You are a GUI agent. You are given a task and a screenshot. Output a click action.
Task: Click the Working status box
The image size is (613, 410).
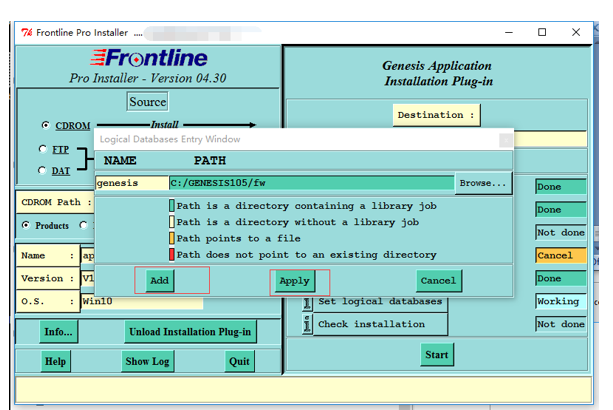561,301
